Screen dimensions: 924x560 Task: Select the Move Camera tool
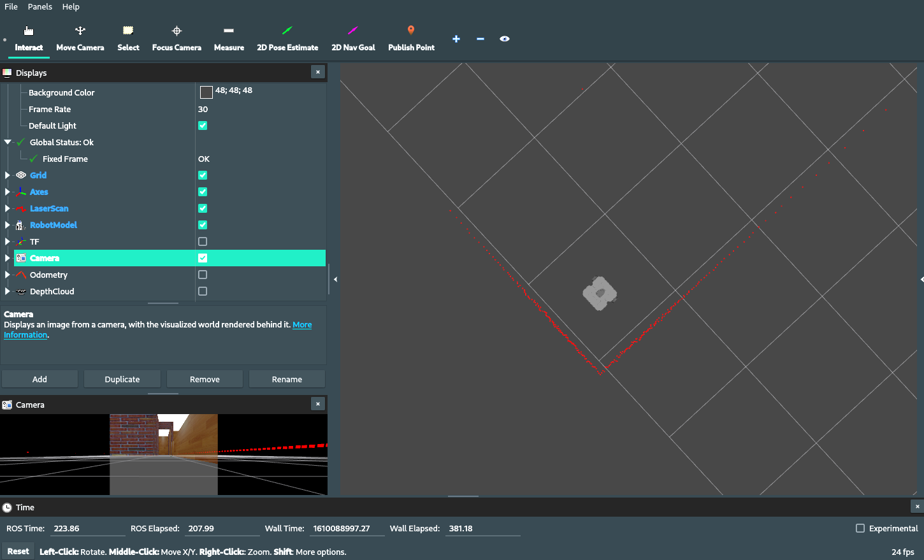(80, 39)
